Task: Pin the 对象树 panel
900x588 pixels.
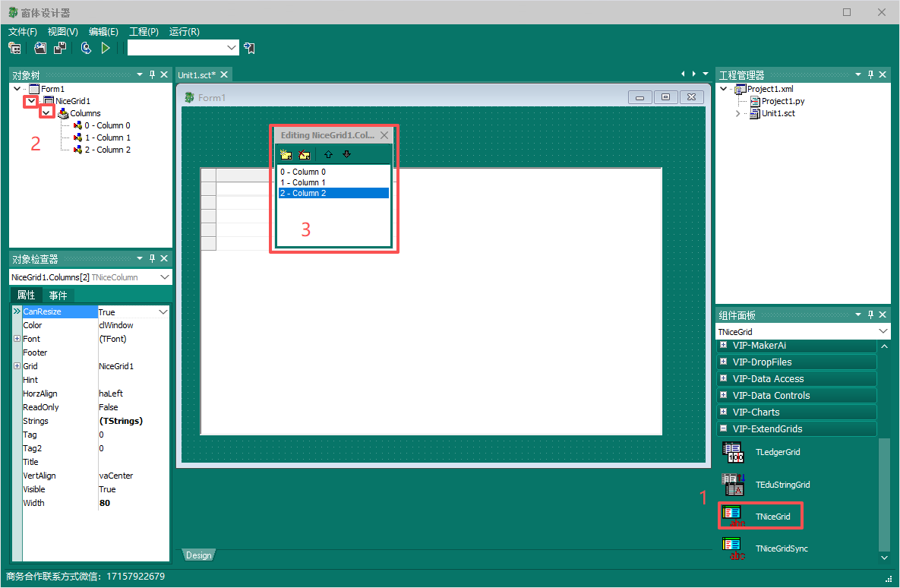Action: pos(152,74)
